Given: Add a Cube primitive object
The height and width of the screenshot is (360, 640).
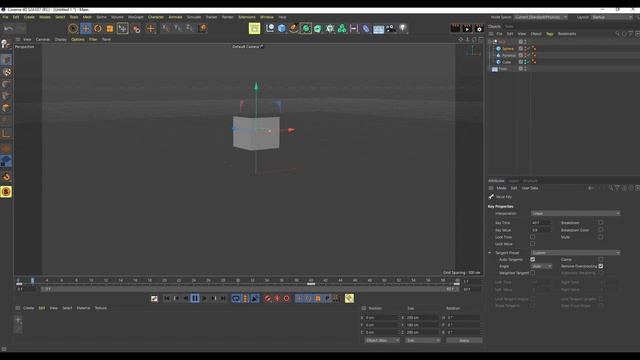Looking at the screenshot, I should coord(282,28).
